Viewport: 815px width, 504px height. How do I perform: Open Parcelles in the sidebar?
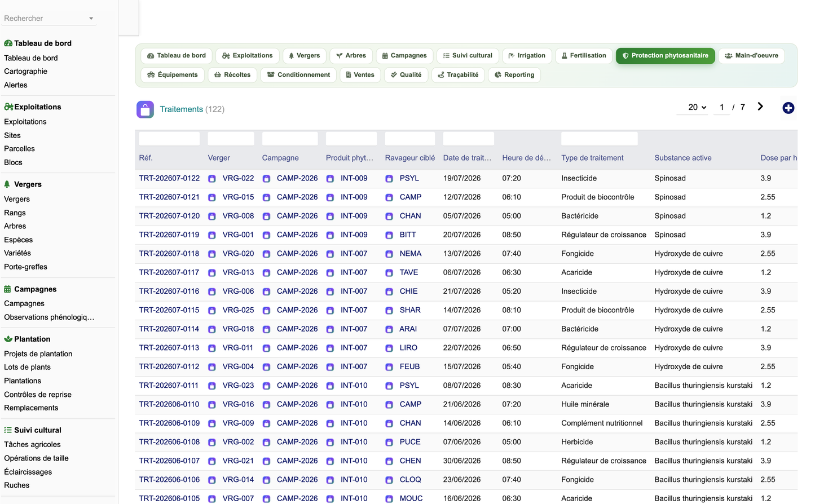click(x=19, y=149)
